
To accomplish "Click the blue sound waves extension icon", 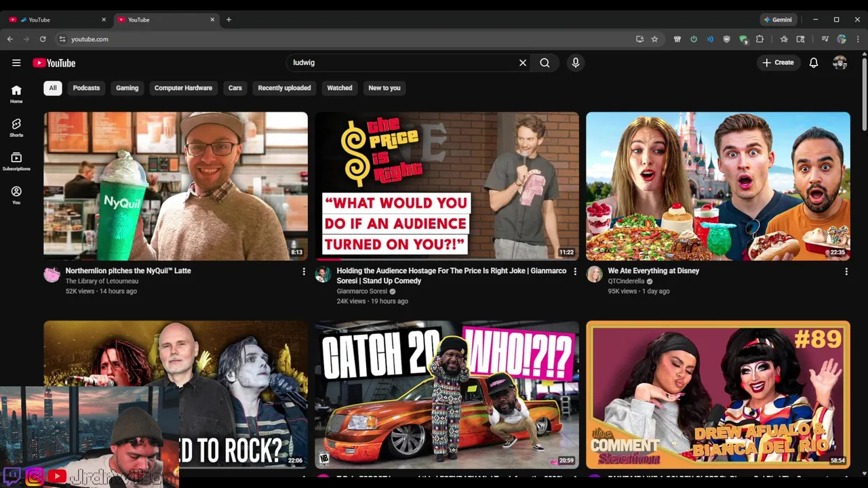I will click(710, 39).
